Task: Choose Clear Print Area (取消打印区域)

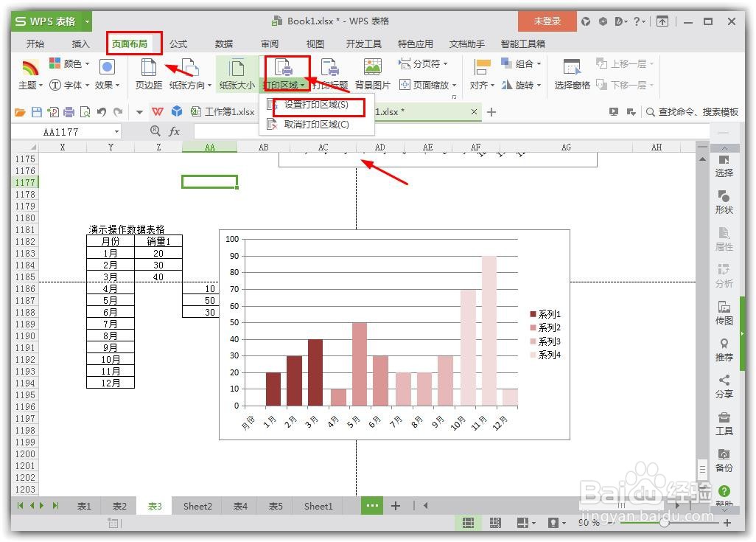Action: tap(316, 125)
